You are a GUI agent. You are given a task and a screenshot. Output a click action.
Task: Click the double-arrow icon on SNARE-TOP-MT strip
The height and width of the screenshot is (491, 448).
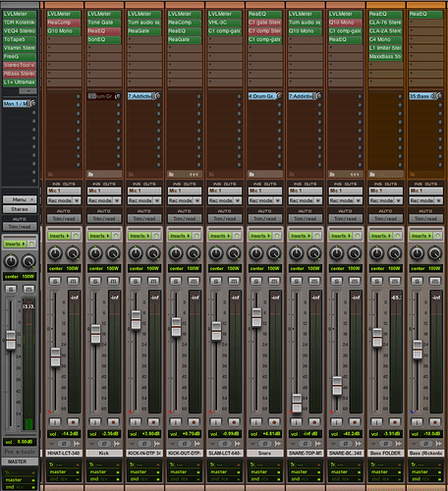[x=318, y=444]
